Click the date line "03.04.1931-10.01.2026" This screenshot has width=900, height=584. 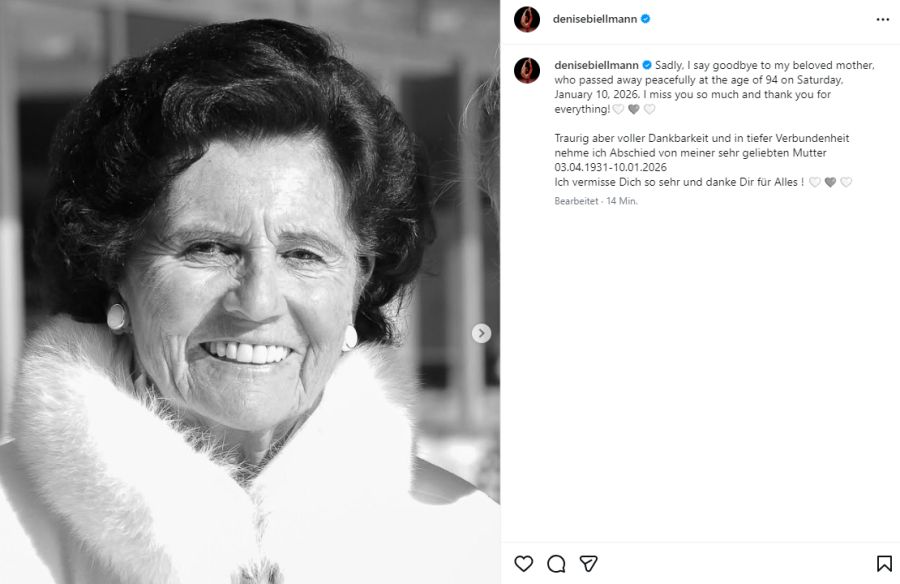[x=610, y=167]
